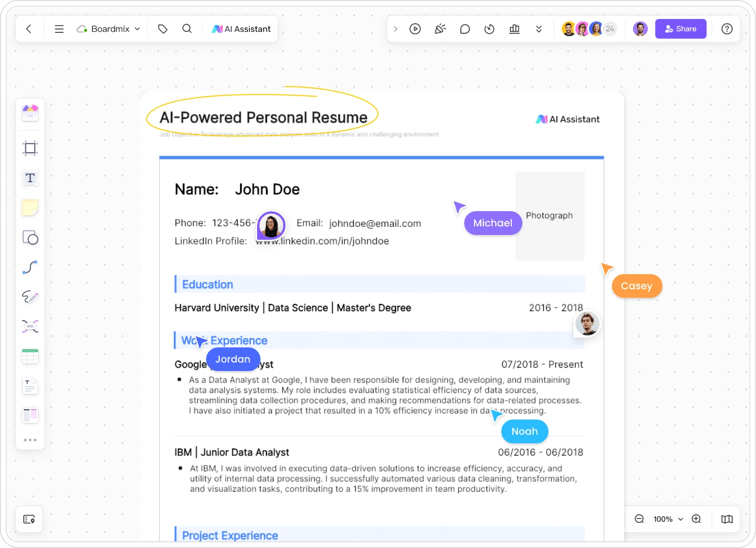This screenshot has width=756, height=548.
Task: Select the Connector line tool
Action: coord(30,267)
